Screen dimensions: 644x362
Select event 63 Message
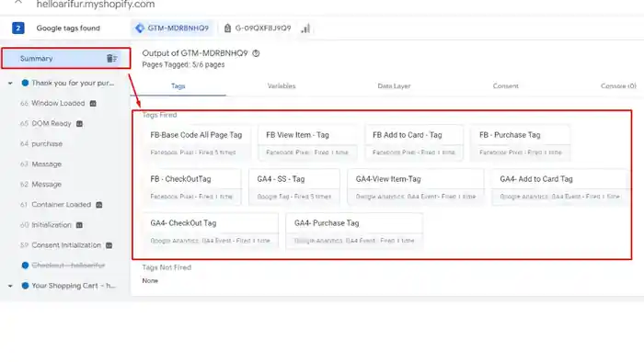click(40, 164)
